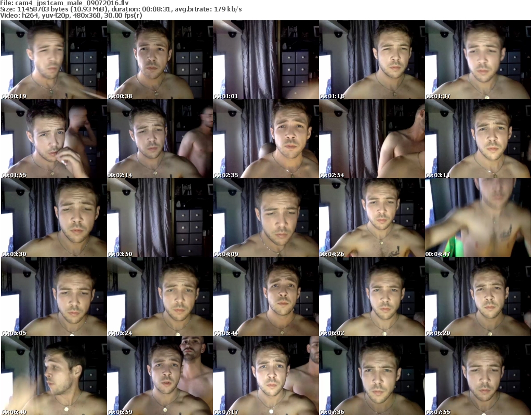532x415 pixels.
Task: Select the thumbnail stamped 00:03:30
Action: click(x=54, y=218)
